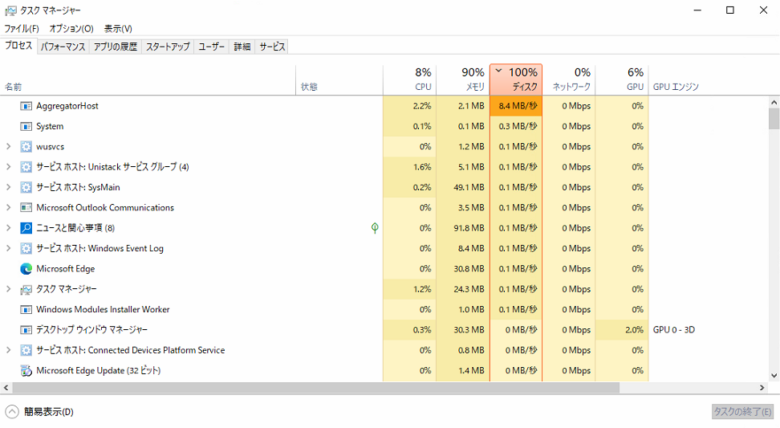Viewport: 780px width, 428px height.
Task: Click the 91.8 MB memory value
Action: [469, 228]
